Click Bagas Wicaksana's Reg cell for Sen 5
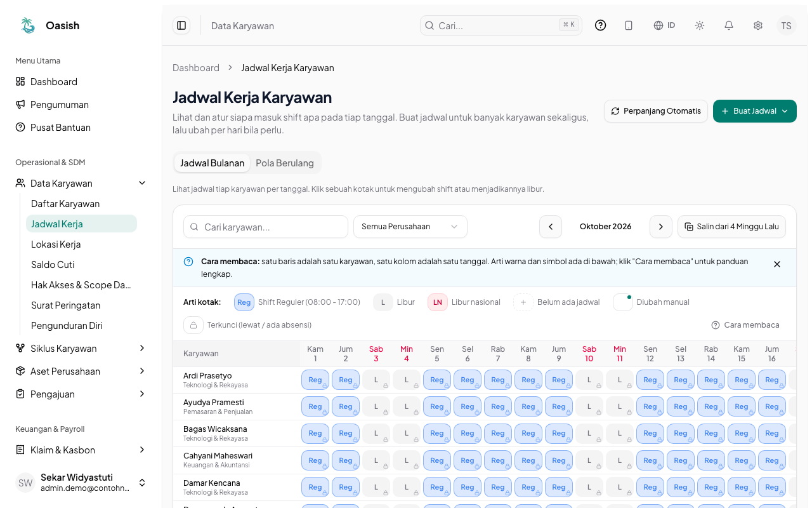Viewport: 812px width, 508px height. coord(437,433)
